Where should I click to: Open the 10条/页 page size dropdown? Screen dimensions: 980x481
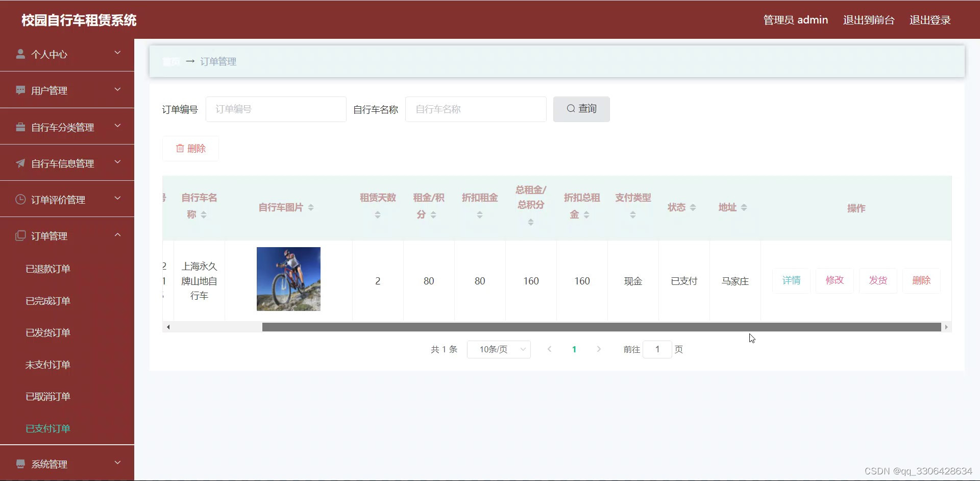click(x=499, y=349)
